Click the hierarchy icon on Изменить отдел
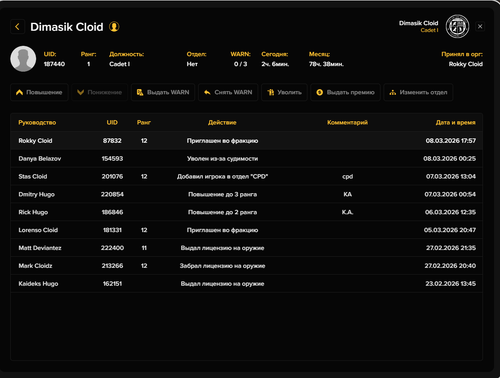The width and height of the screenshot is (500, 378). (x=393, y=92)
